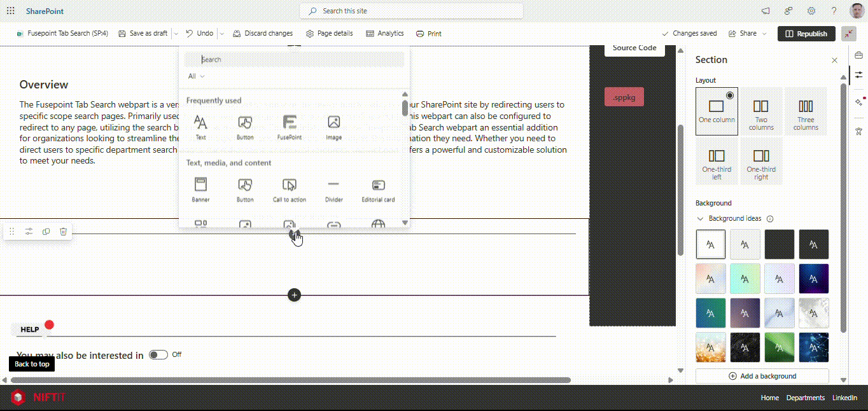Image resolution: width=868 pixels, height=411 pixels.
Task: Add the FusePoint web part
Action: click(290, 127)
